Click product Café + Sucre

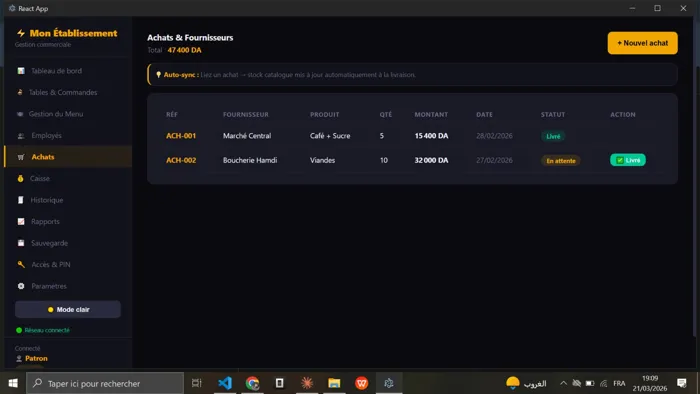330,136
